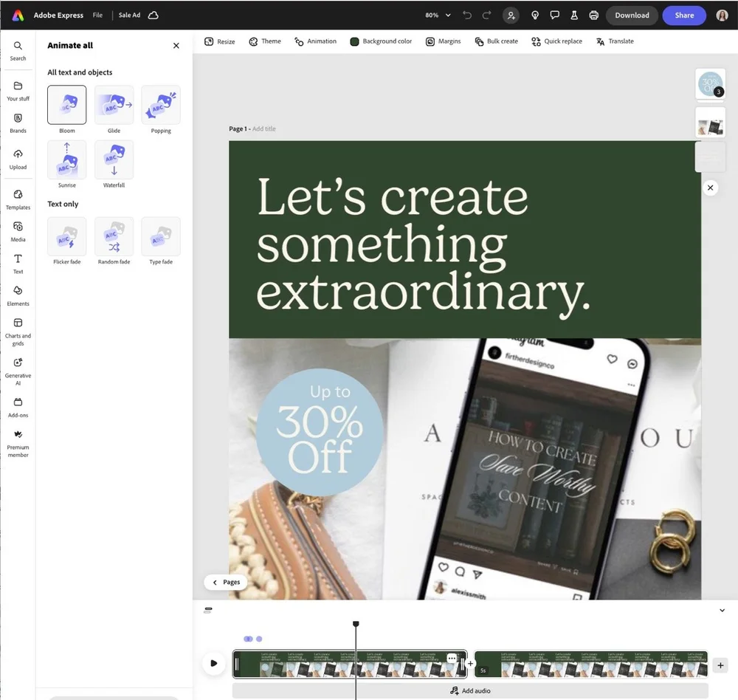738x700 pixels.
Task: Open the comments icon
Action: 554,15
